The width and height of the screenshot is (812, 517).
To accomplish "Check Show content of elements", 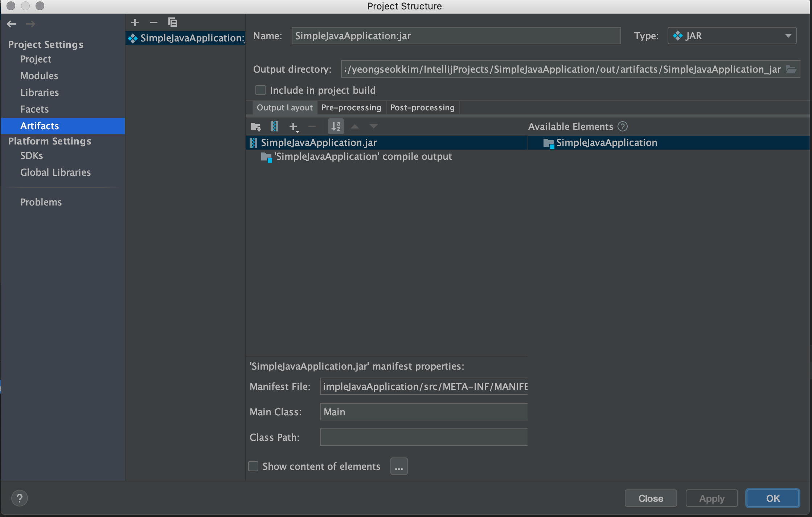I will pyautogui.click(x=253, y=466).
